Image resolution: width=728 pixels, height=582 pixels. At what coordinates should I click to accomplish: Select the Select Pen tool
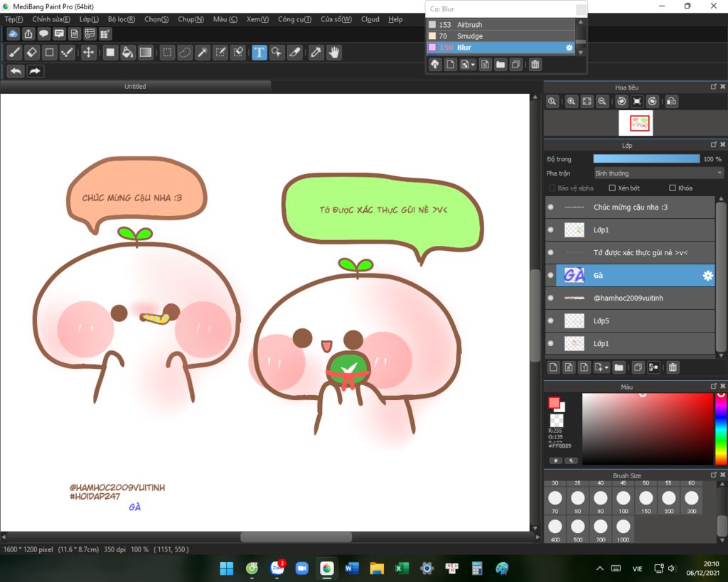(x=220, y=53)
